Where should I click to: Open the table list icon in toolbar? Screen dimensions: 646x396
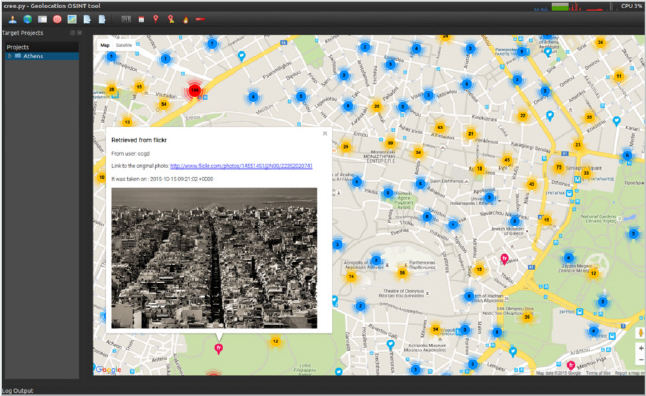(x=42, y=19)
